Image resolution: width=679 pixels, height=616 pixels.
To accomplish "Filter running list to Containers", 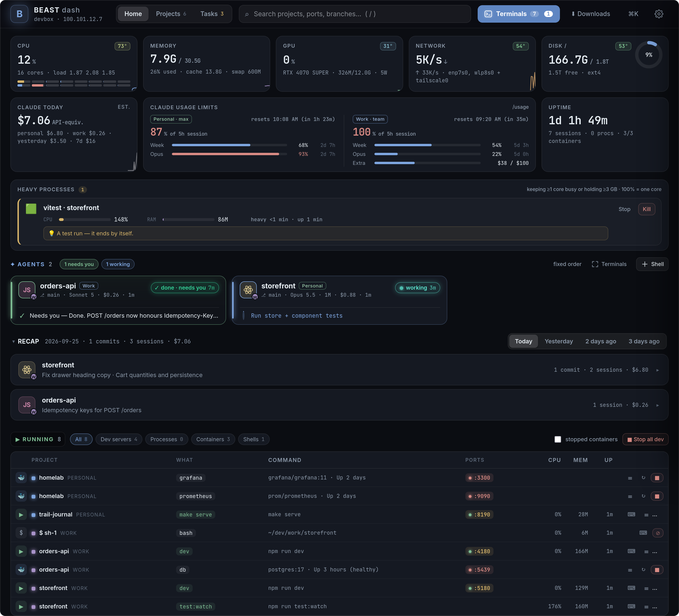I will [x=213, y=439].
